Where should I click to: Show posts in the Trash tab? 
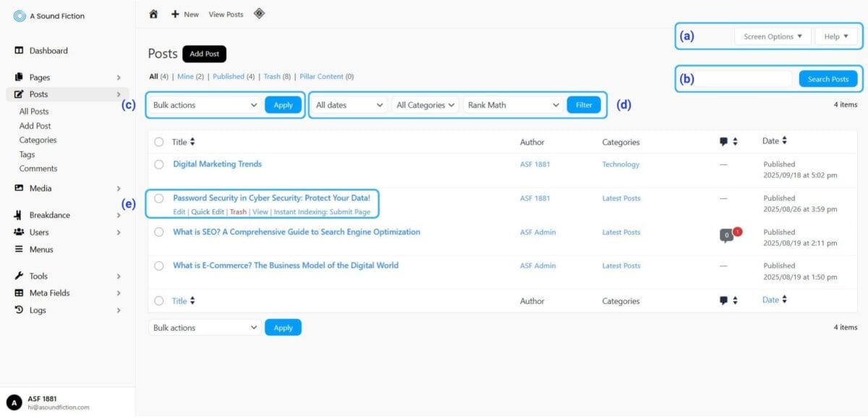click(271, 77)
